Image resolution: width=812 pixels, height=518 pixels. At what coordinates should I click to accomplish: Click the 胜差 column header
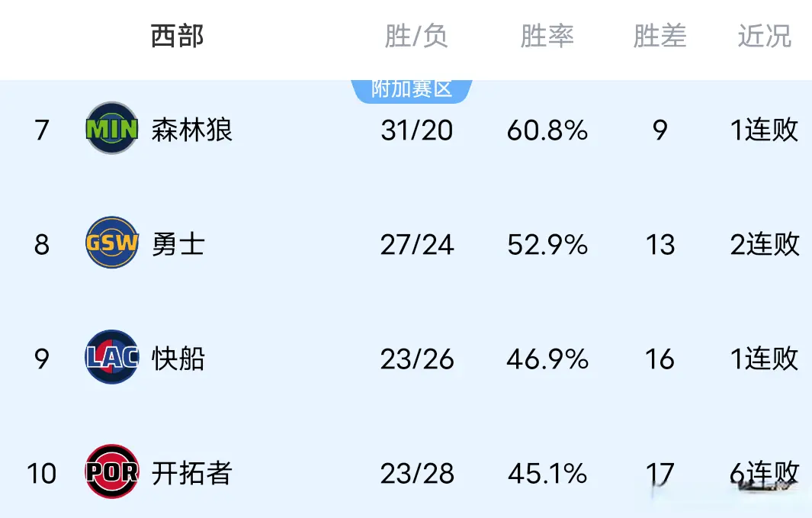[660, 36]
